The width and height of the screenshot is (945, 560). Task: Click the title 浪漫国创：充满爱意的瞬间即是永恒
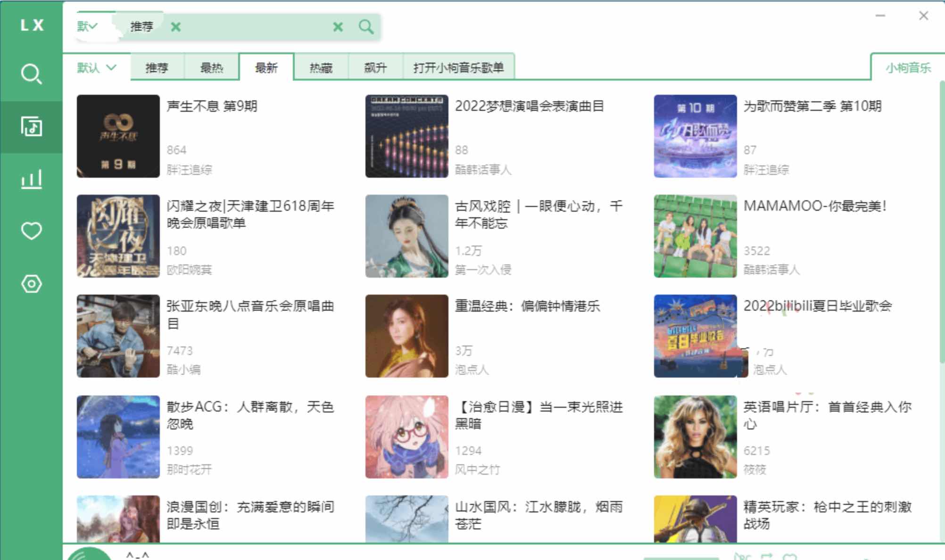point(250,515)
